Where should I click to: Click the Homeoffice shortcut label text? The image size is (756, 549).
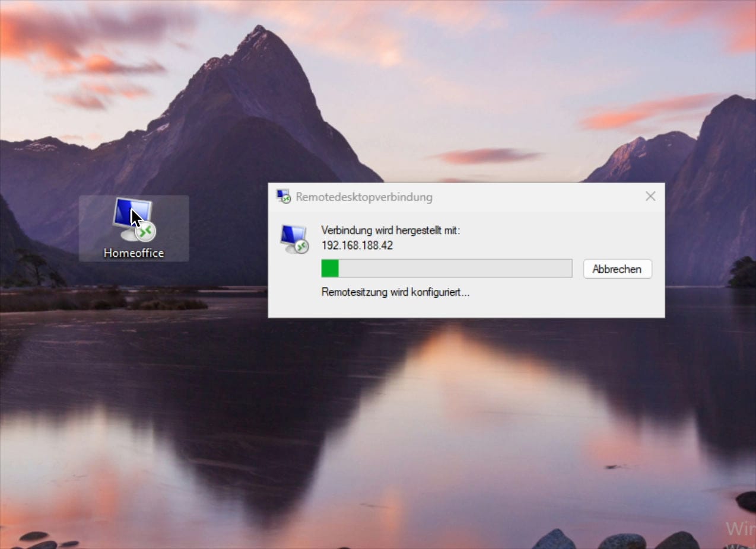(x=134, y=253)
